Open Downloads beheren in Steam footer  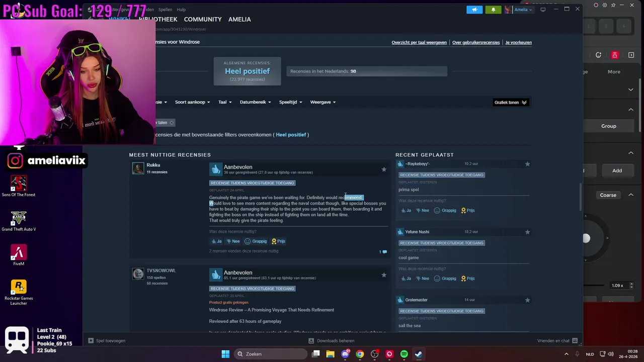332,341
